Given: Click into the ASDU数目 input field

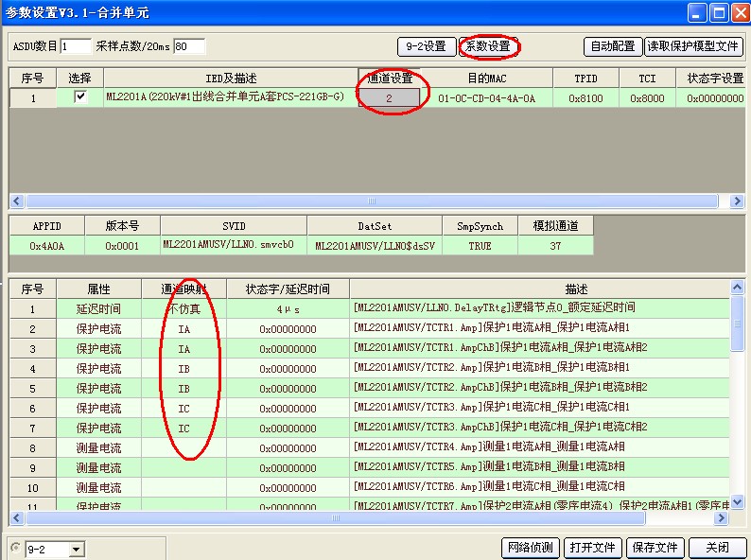Looking at the screenshot, I should pos(76,46).
